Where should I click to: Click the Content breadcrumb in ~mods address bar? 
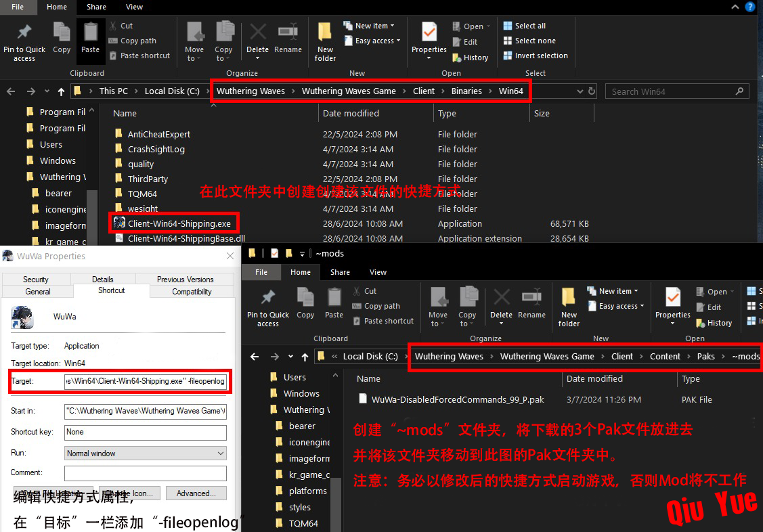pos(666,357)
